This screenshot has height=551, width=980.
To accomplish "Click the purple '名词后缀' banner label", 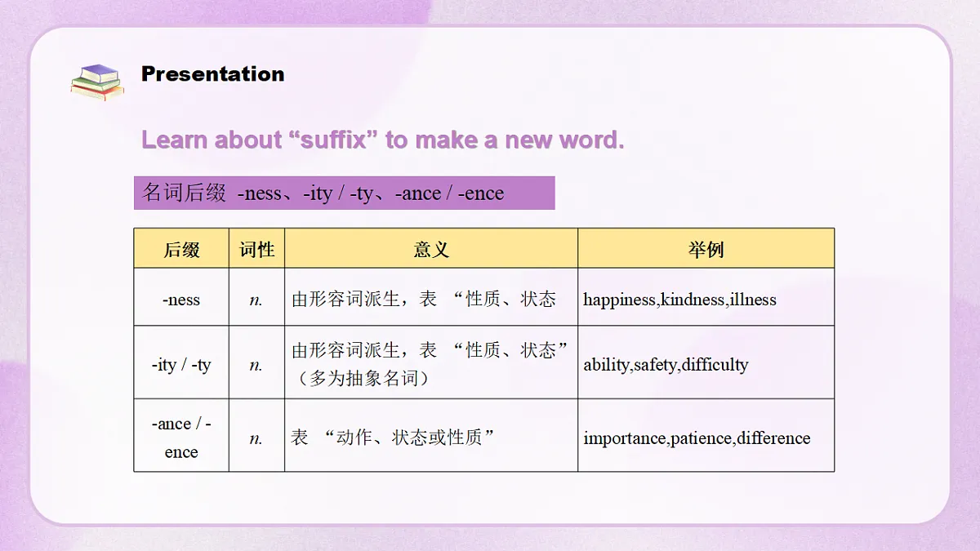I will (x=345, y=193).
